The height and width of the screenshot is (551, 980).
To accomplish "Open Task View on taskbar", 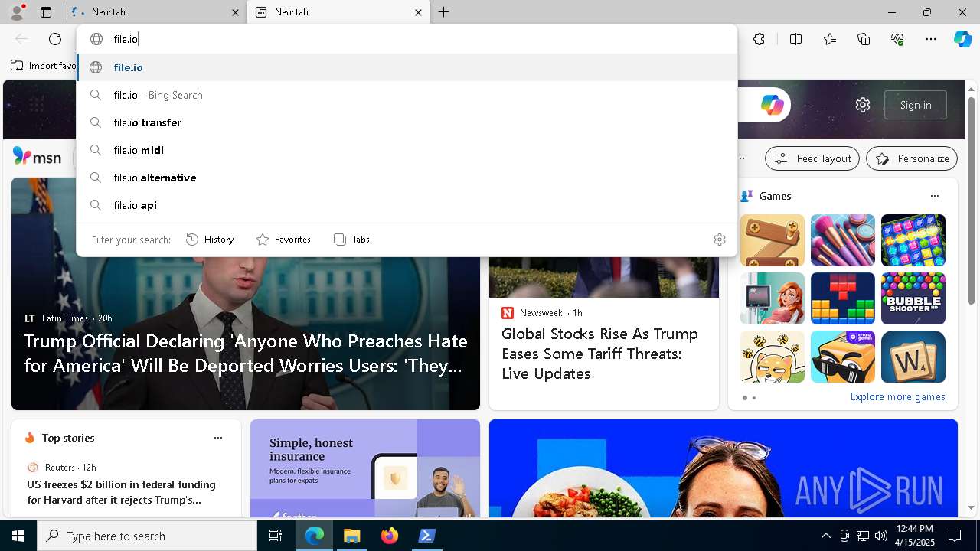I will click(276, 536).
